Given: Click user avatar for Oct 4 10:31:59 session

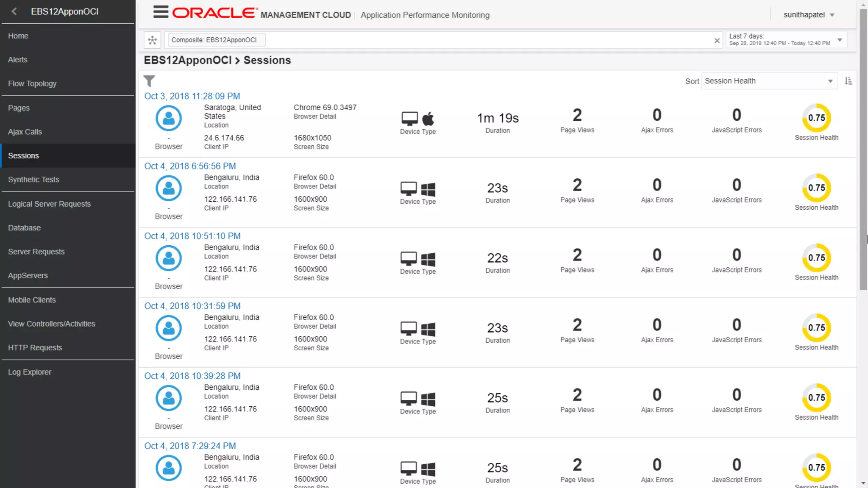Looking at the screenshot, I should [169, 328].
